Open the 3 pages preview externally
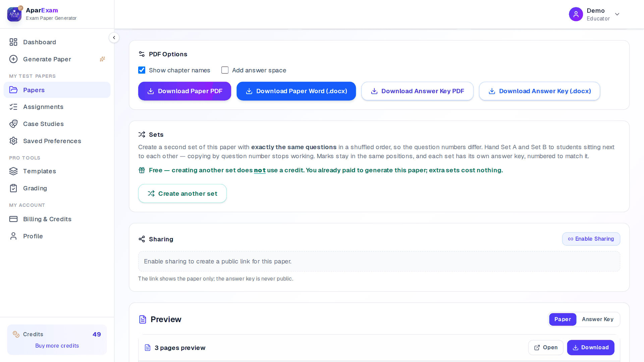 coord(546,348)
